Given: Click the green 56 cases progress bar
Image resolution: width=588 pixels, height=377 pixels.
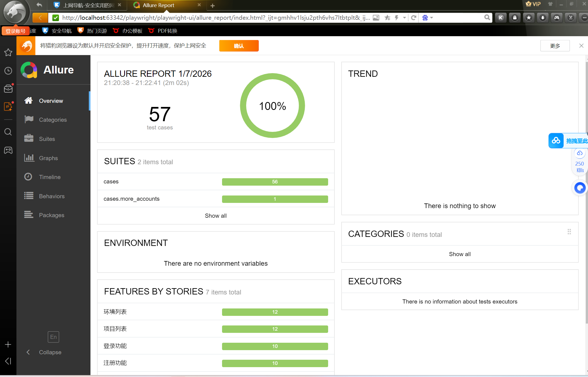Looking at the screenshot, I should (x=275, y=182).
